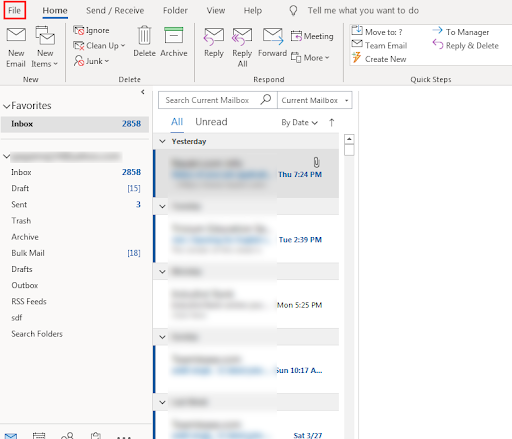Click the message list scroll up arrow
Image resolution: width=512 pixels, height=439 pixels.
coord(349,139)
